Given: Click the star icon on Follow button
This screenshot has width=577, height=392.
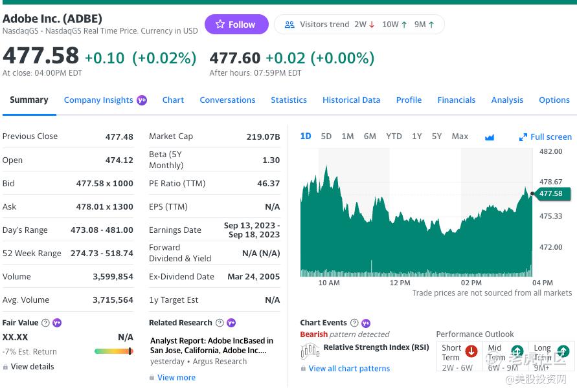Looking at the screenshot, I should [x=220, y=25].
